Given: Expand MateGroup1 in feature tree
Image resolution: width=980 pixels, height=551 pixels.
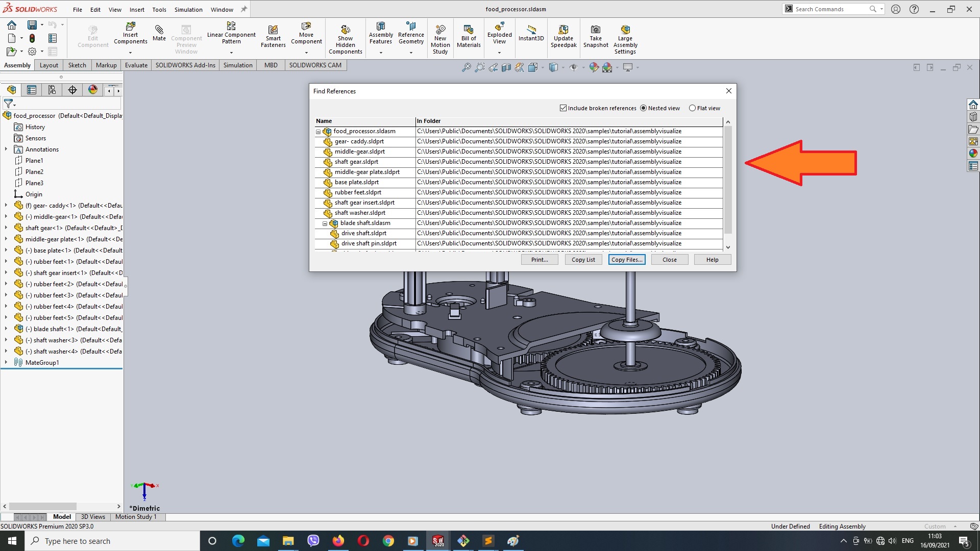Looking at the screenshot, I should pos(6,362).
